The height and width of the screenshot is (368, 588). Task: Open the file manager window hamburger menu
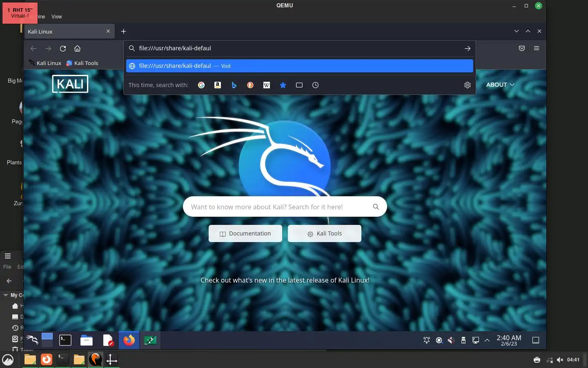[8, 256]
